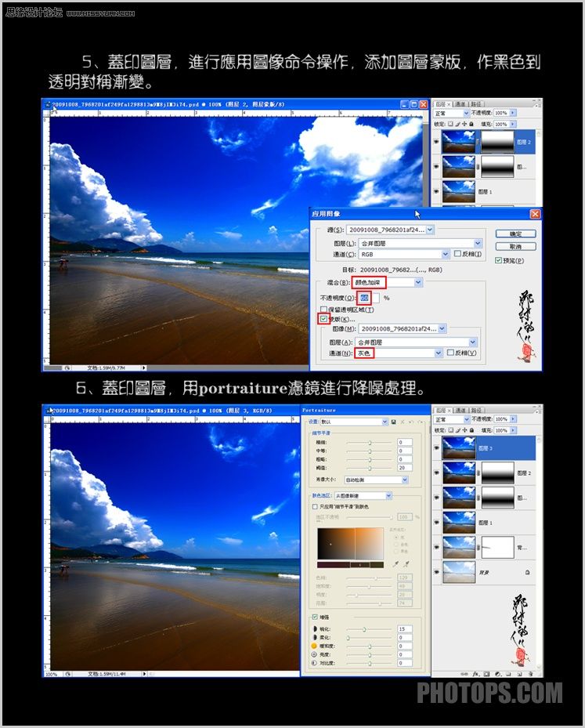Image resolution: width=585 pixels, height=728 pixels.
Task: Create new layer in step 6 Layers panel
Action: (x=519, y=673)
